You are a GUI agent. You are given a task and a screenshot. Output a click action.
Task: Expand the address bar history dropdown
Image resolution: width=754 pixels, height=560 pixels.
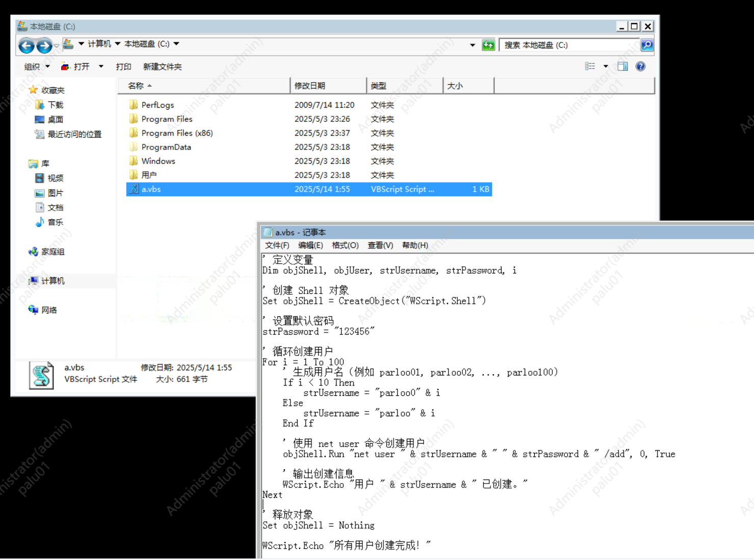[x=472, y=45]
